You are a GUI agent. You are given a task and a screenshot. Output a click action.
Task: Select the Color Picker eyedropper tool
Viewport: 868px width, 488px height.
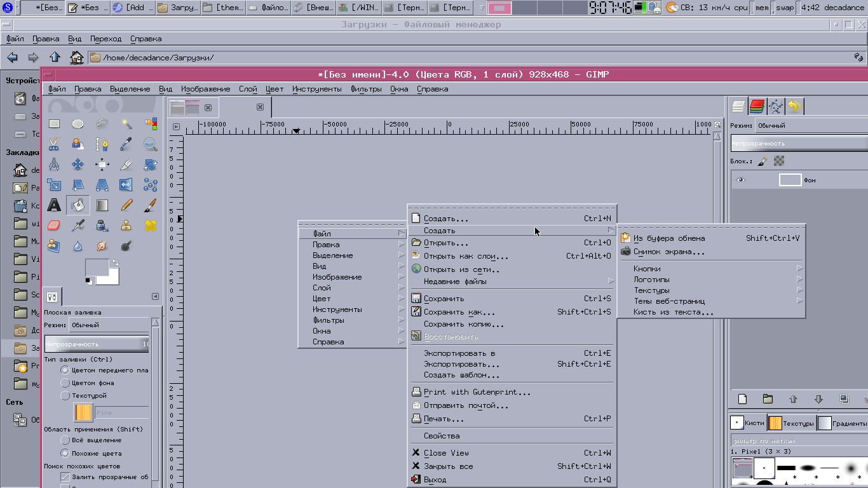(126, 144)
